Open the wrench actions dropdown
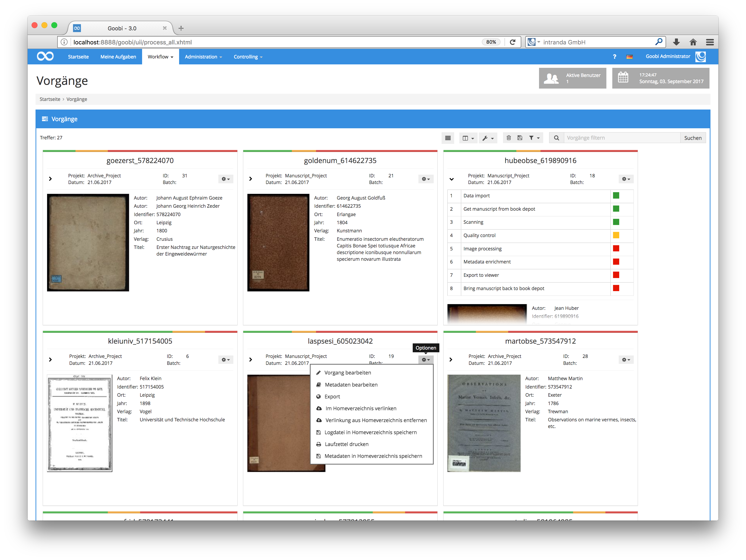 (488, 138)
